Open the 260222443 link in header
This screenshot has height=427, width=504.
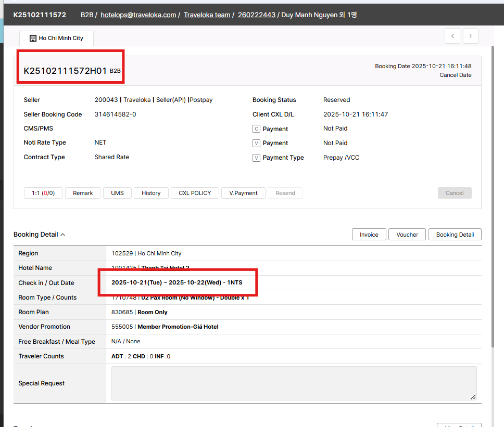click(256, 15)
